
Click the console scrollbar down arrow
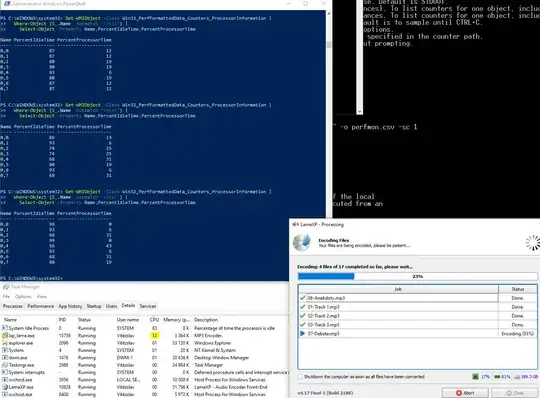[360, 111]
